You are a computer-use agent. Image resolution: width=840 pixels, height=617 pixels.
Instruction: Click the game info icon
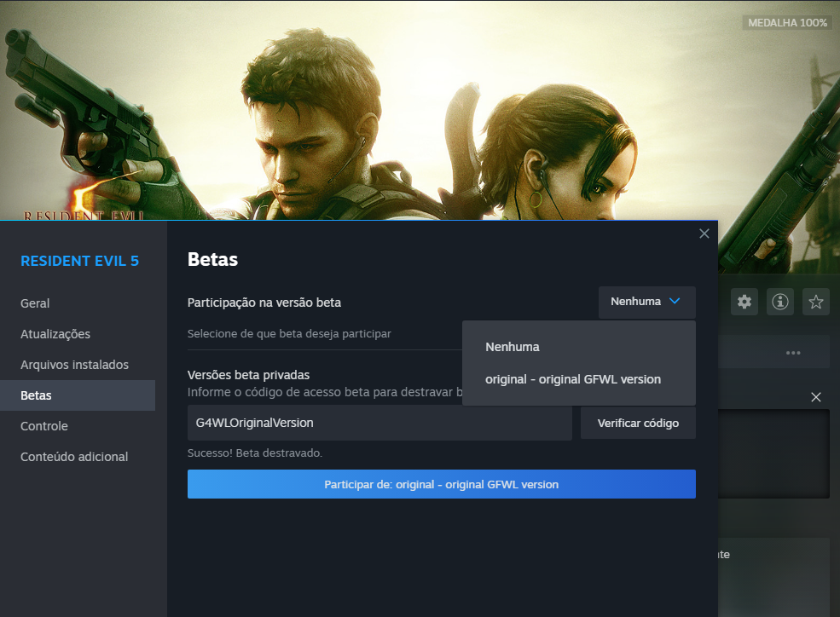point(780,302)
